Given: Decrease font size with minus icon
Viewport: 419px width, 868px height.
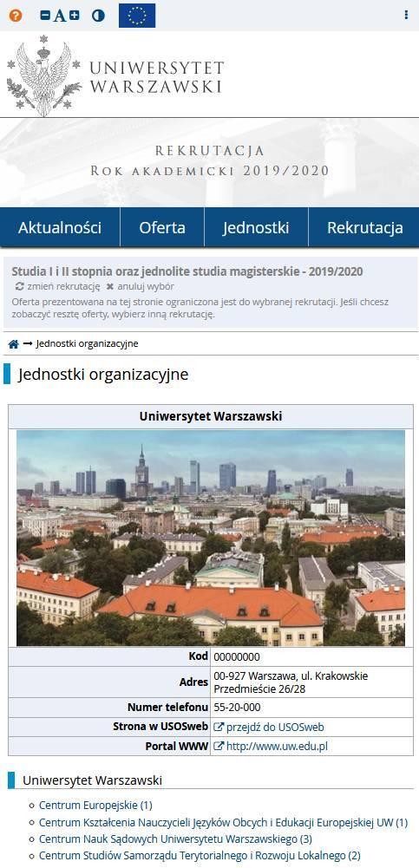Looking at the screenshot, I should coord(45,16).
